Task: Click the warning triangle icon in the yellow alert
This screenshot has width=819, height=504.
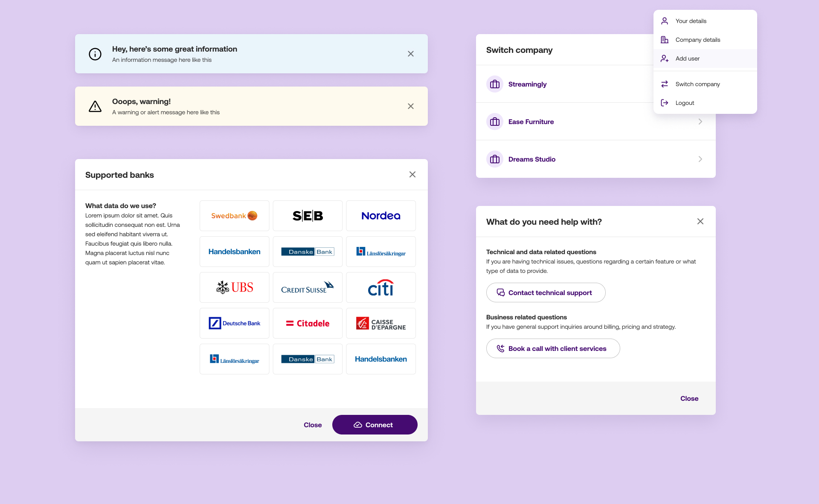Action: (95, 106)
